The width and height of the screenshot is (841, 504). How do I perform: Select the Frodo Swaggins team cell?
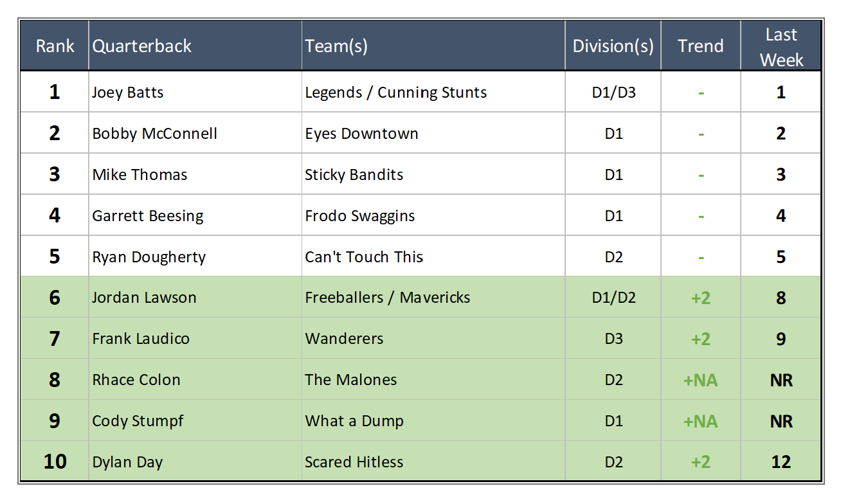click(360, 216)
